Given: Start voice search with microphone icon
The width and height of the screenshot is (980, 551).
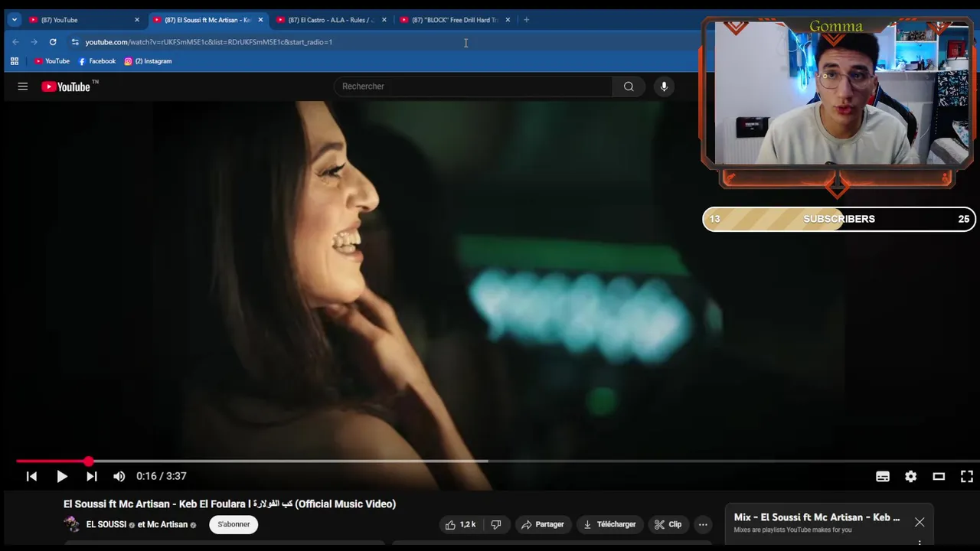Looking at the screenshot, I should pos(664,86).
